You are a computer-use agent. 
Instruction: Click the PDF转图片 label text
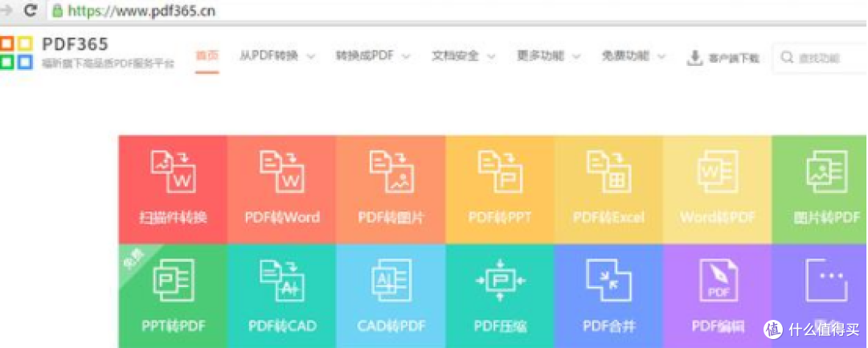tap(391, 218)
